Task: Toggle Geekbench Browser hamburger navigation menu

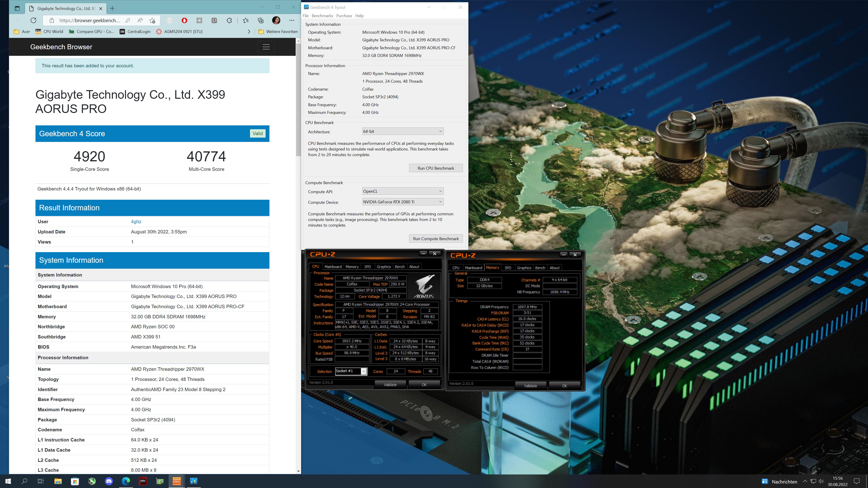Action: point(266,47)
